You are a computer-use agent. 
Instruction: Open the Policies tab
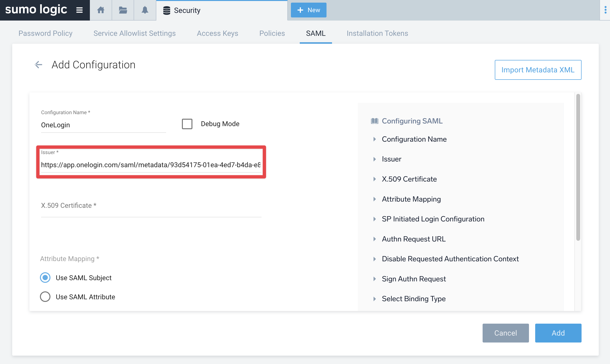point(272,33)
